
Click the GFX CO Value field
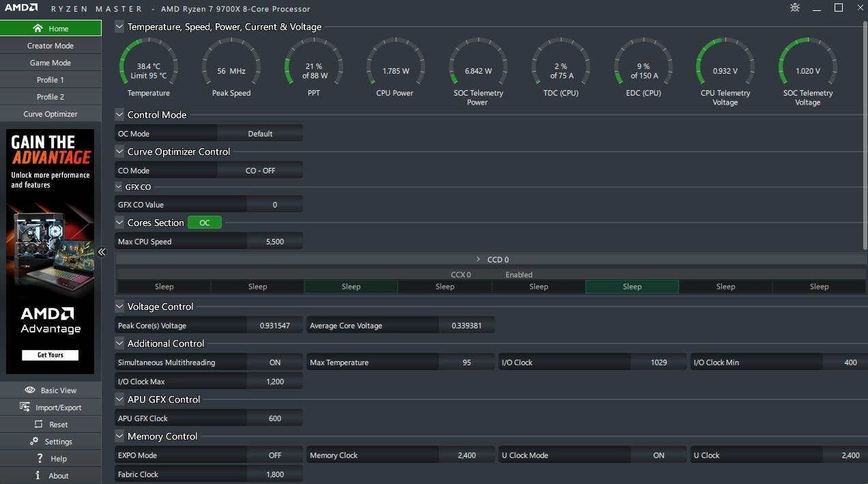[275, 205]
